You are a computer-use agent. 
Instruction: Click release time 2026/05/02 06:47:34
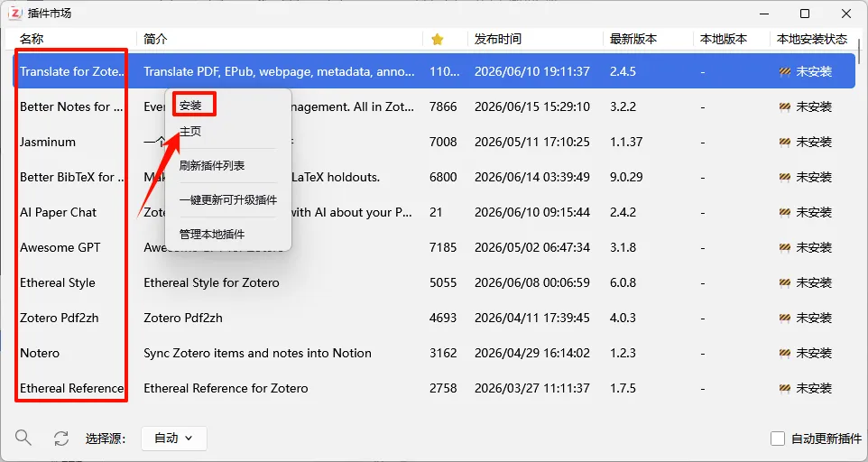[x=532, y=247]
